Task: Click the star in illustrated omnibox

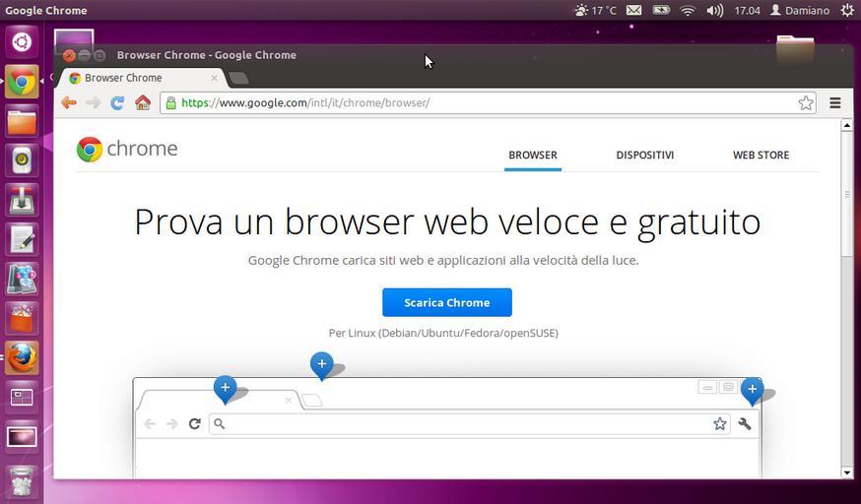Action: pos(720,423)
